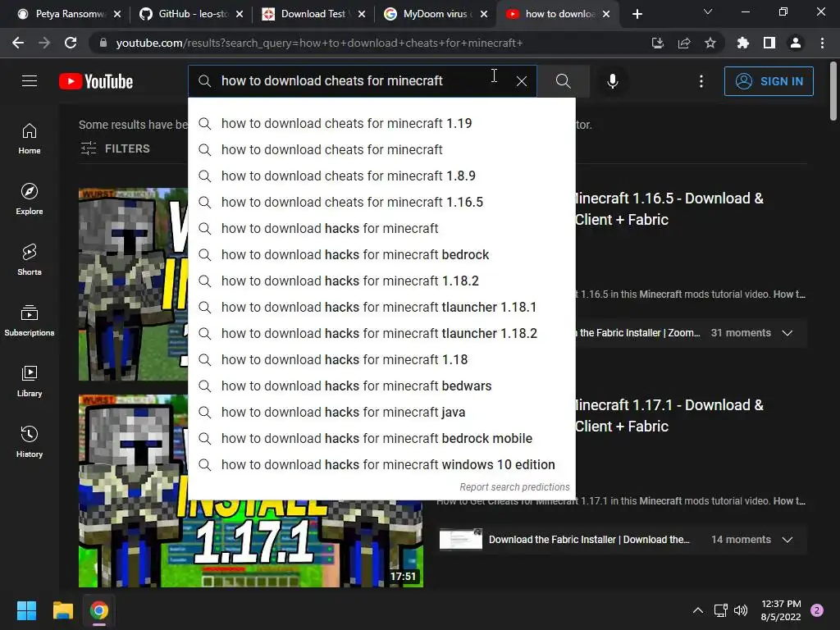Select suggestion 'cheats for minecraft 1.16.5'

coord(382,202)
